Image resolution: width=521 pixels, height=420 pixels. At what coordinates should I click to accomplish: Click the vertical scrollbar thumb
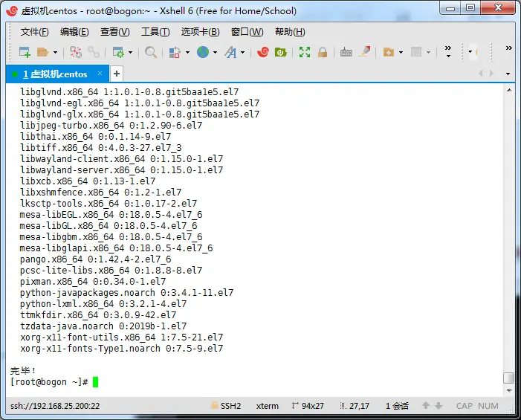coord(509,378)
